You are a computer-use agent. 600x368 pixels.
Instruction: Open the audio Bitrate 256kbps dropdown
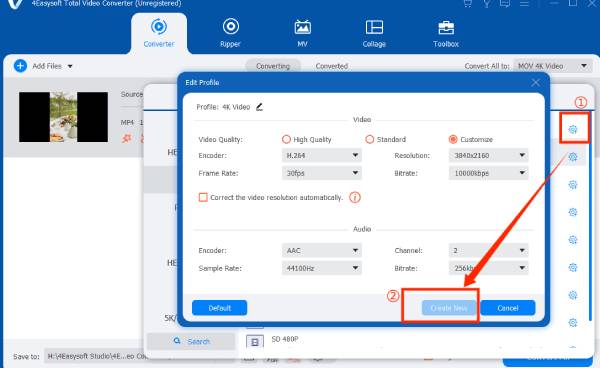488,268
